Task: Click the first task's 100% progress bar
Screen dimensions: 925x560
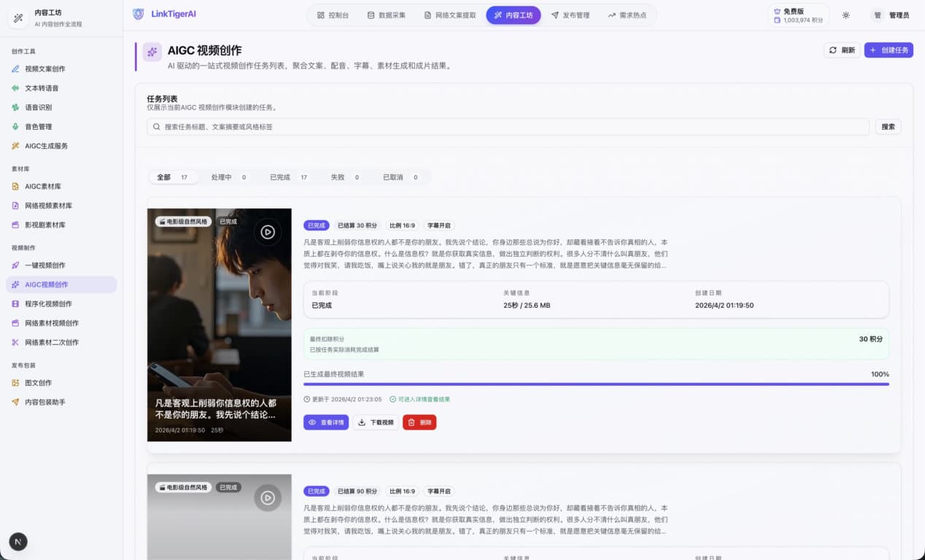Action: click(x=595, y=384)
